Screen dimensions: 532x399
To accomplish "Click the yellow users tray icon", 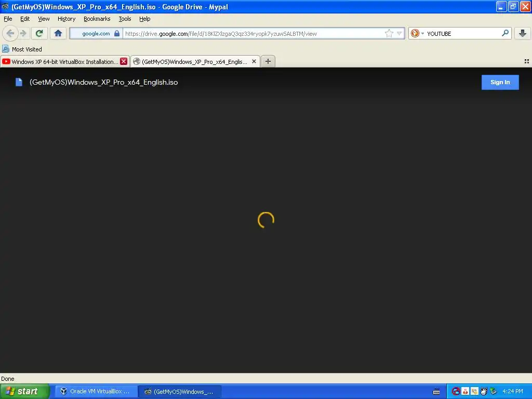I will (474, 391).
